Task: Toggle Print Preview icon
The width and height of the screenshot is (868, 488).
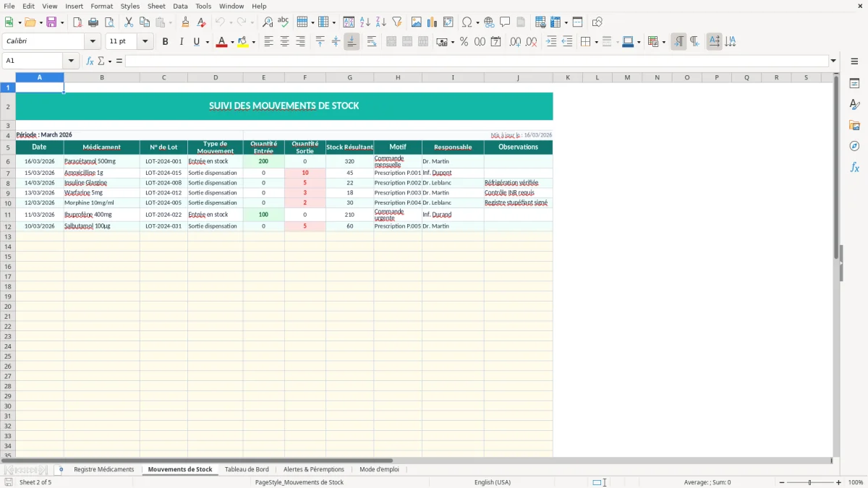Action: (x=109, y=22)
